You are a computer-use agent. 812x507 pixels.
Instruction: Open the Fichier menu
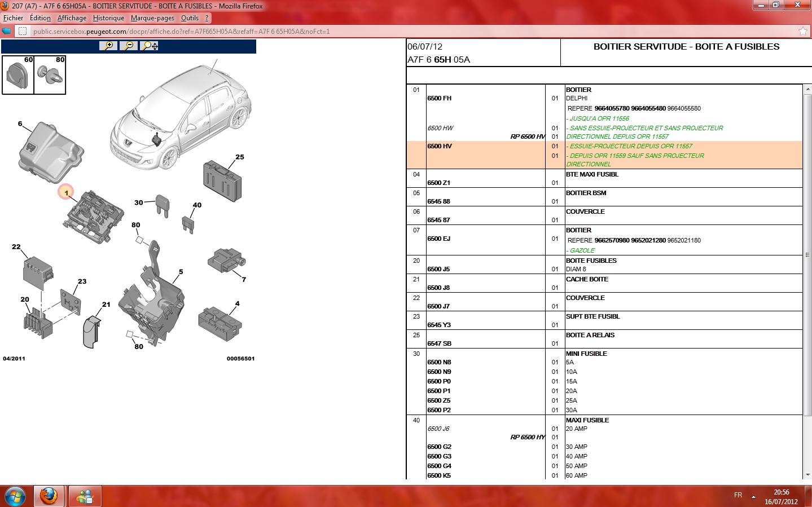(x=14, y=18)
